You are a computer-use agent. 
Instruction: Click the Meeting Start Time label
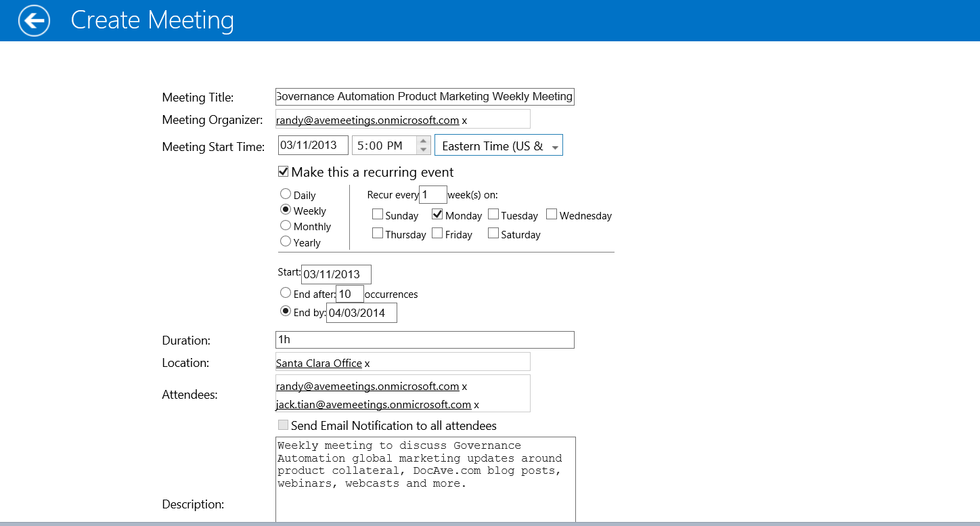tap(213, 147)
